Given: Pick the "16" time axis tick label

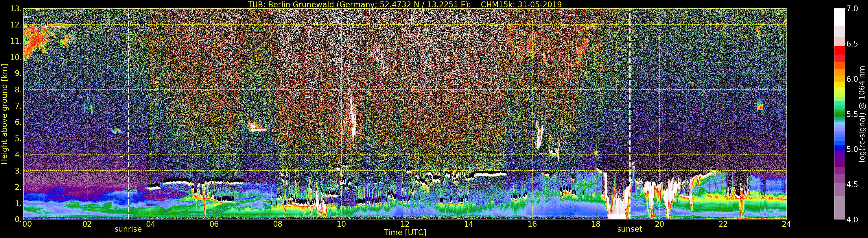Looking at the screenshot, I should click(532, 224).
